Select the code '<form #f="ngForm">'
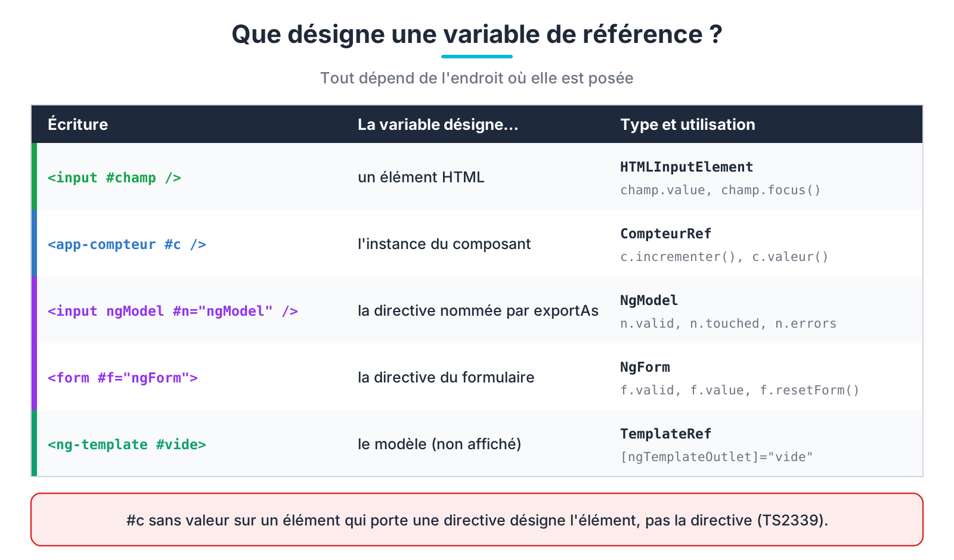 (x=123, y=378)
